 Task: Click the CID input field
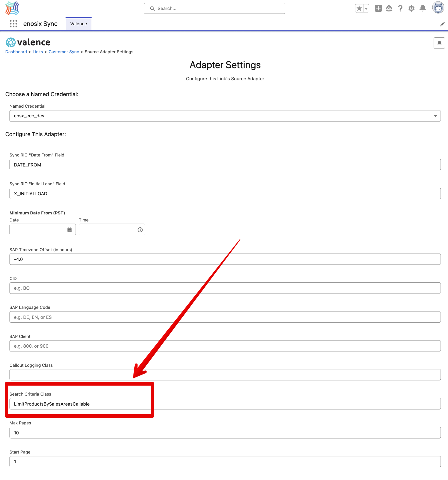[x=225, y=288]
